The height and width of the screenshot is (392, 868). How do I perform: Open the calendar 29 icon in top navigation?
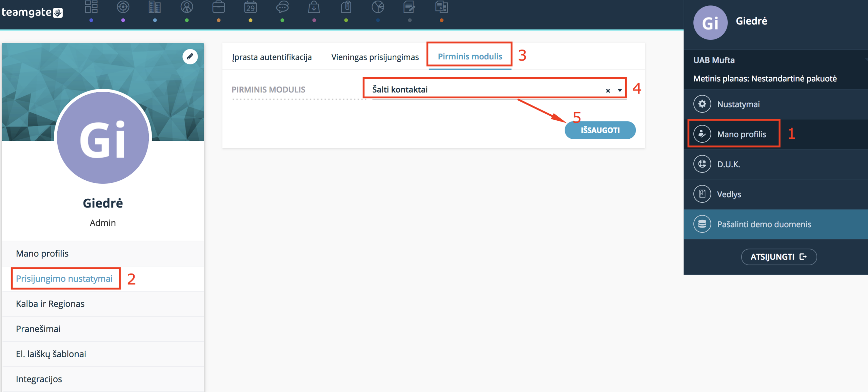tap(251, 7)
